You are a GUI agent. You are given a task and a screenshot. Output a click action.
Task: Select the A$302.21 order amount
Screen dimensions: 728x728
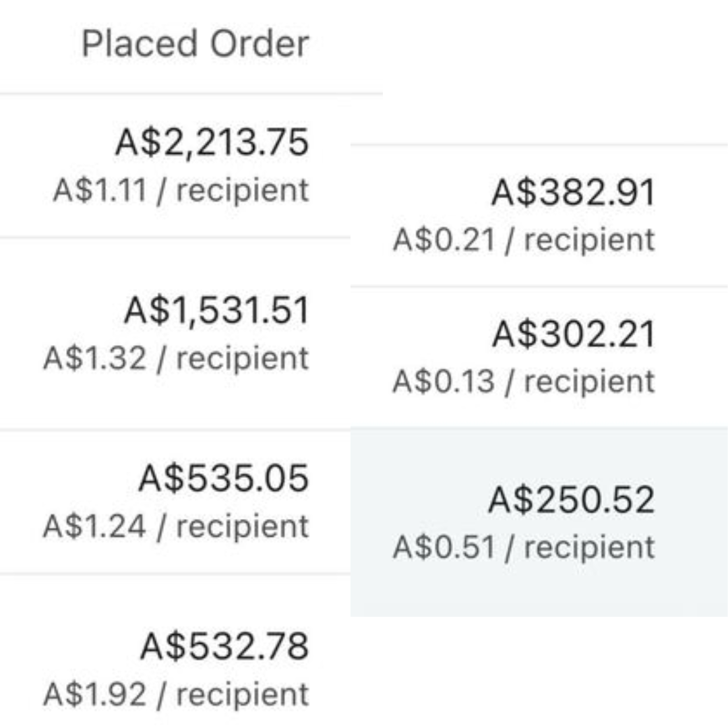click(573, 334)
